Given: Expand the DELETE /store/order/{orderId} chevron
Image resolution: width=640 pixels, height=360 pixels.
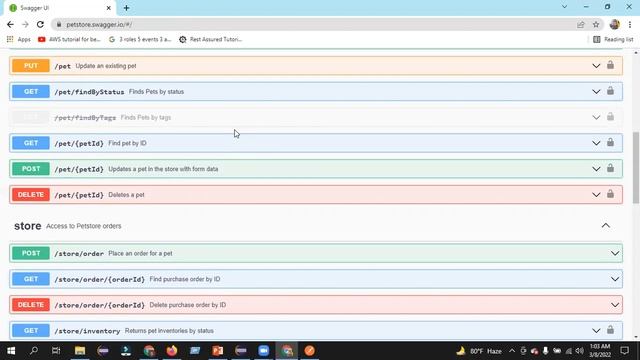Looking at the screenshot, I should click(615, 305).
